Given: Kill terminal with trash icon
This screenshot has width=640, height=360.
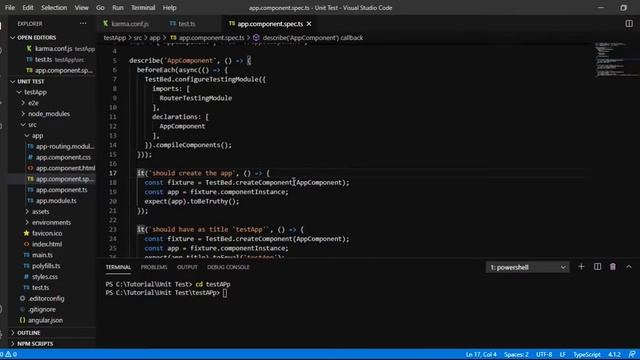Looking at the screenshot, I should point(613,267).
